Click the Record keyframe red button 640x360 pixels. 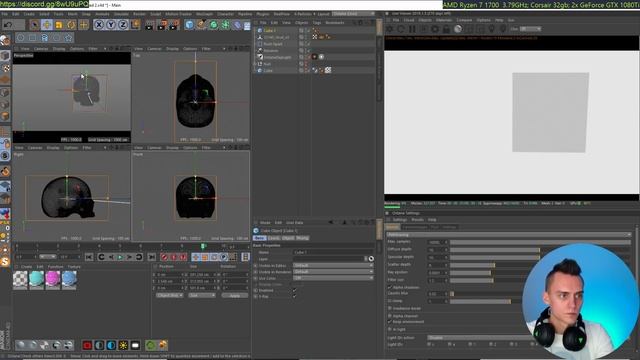pos(164,257)
